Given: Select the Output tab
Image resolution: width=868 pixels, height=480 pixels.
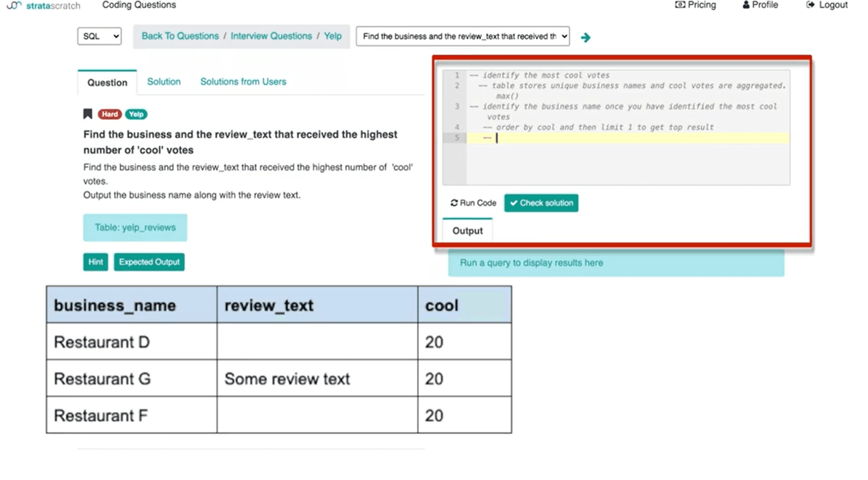Looking at the screenshot, I should click(x=467, y=231).
